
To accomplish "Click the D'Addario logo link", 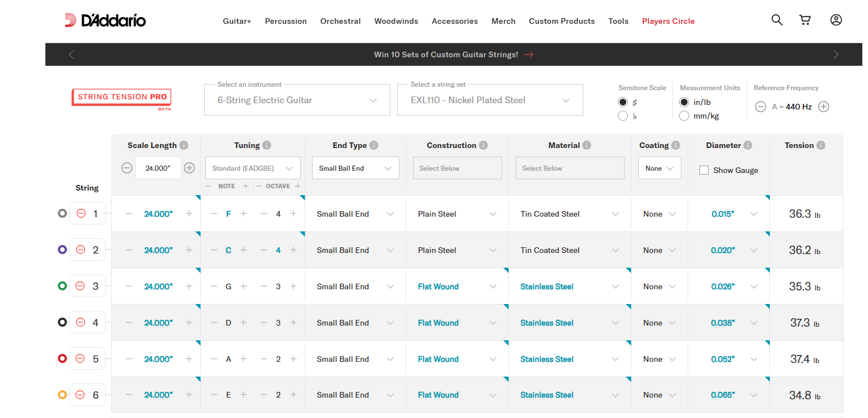I will 105,20.
